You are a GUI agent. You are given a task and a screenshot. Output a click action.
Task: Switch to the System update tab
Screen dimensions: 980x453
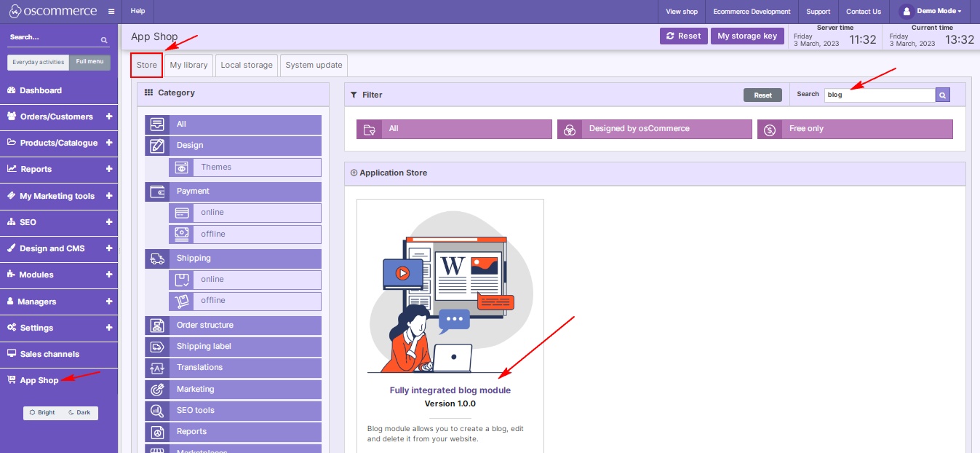coord(314,65)
